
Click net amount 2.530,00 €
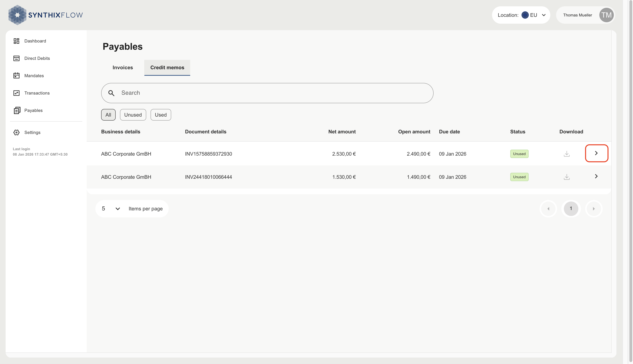(344, 154)
